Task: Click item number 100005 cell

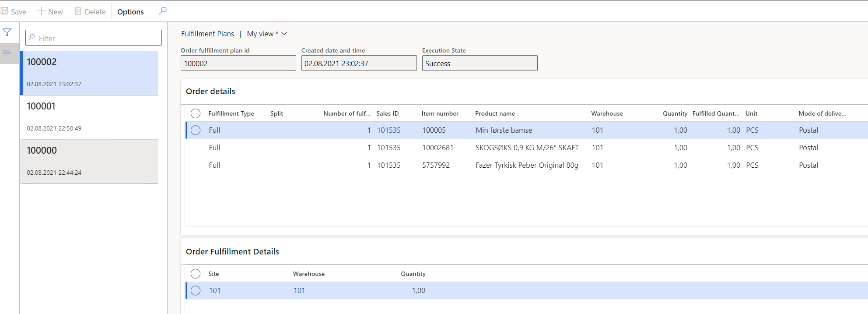Action: [434, 130]
